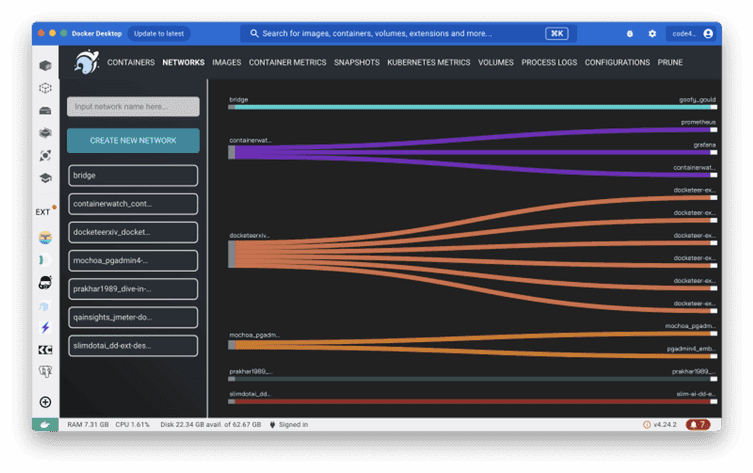Screen dimensions: 753x473
Task: Open Containers view in Docker sidebar
Action: (x=45, y=65)
